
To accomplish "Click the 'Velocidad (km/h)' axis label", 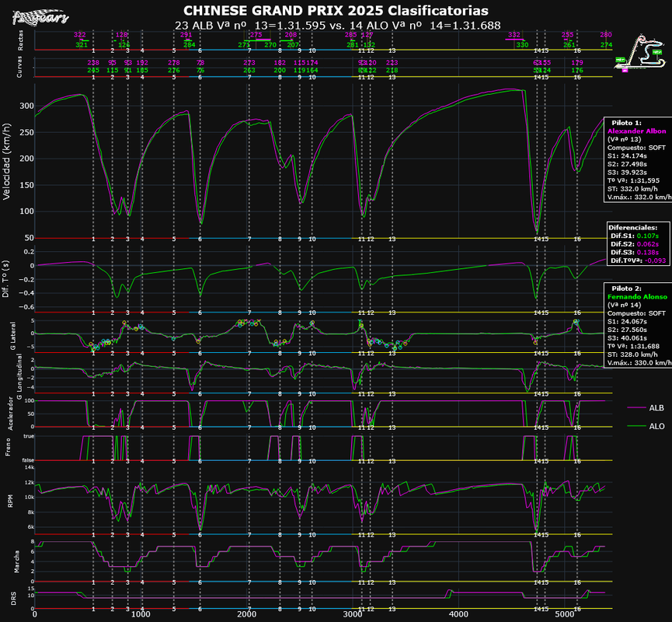I will coord(6,162).
